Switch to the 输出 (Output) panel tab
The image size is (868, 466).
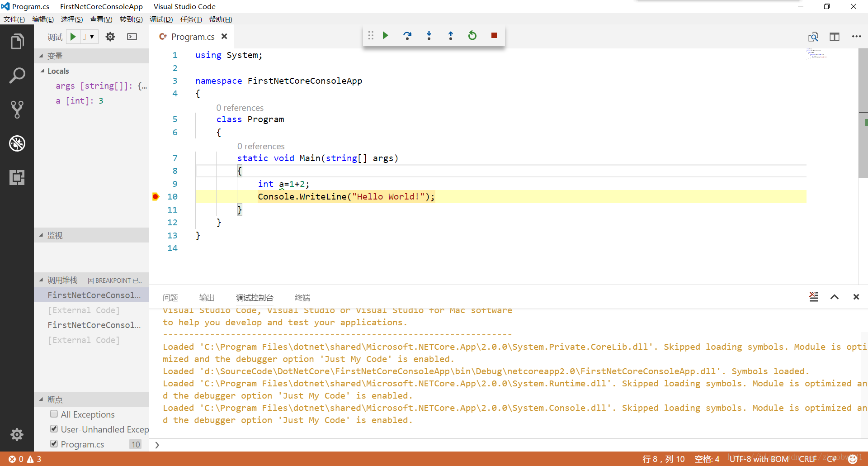(207, 297)
